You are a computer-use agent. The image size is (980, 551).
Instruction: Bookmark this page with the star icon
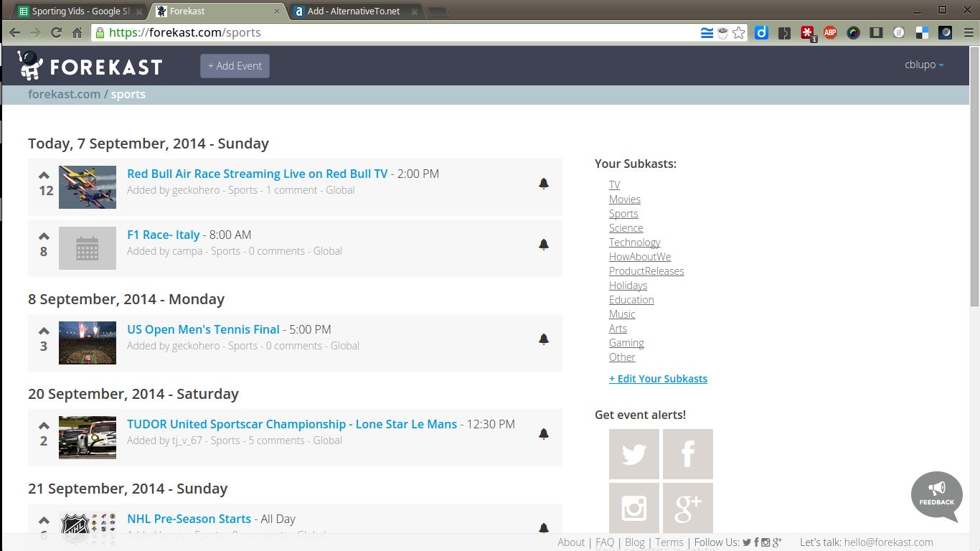tap(739, 32)
